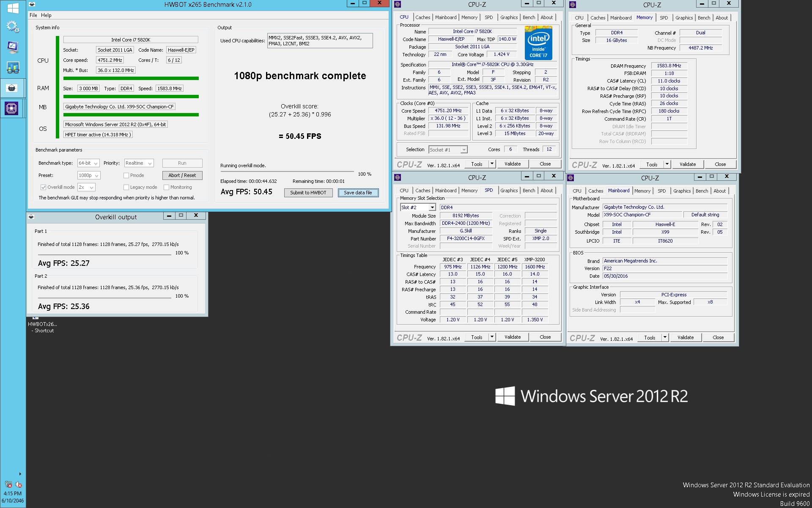812x508 pixels.
Task: Click Validate in CPU-Z CPU-tab window
Action: [x=512, y=164]
